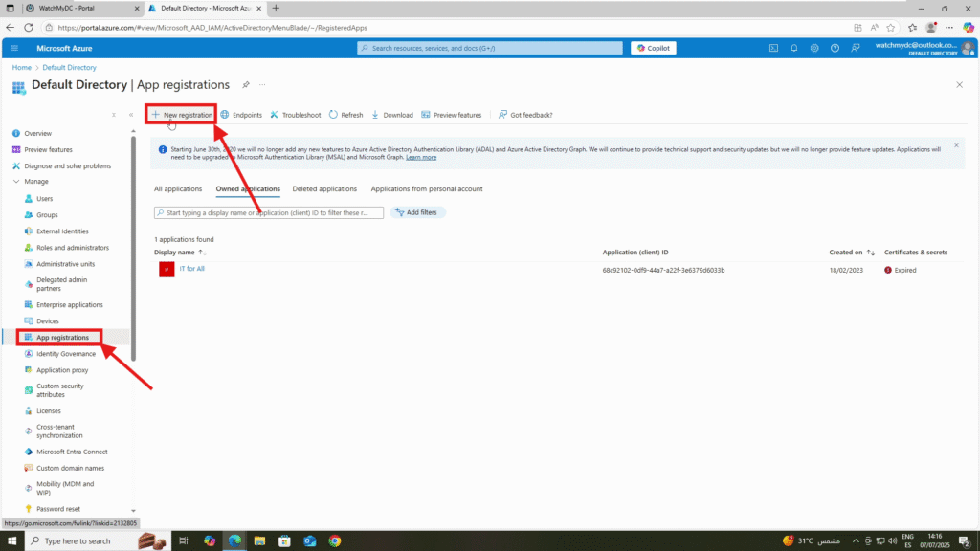
Task: Sort by Display name column
Action: pos(179,253)
